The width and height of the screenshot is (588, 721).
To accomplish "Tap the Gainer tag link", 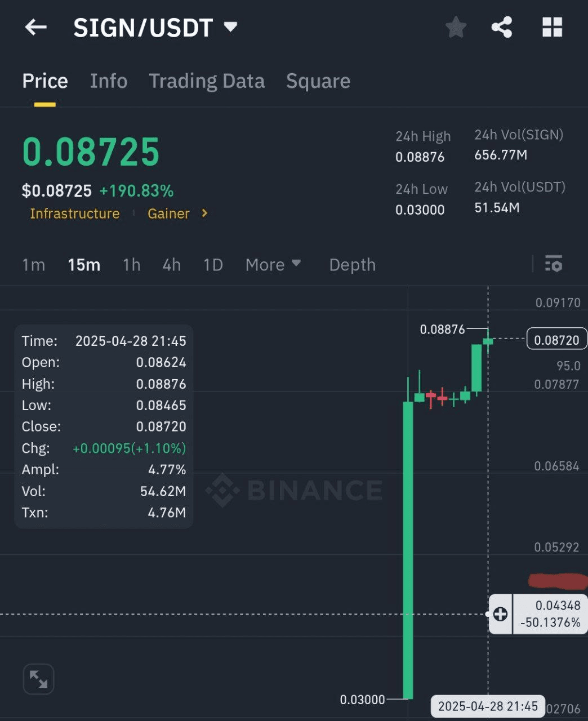I will tap(168, 213).
